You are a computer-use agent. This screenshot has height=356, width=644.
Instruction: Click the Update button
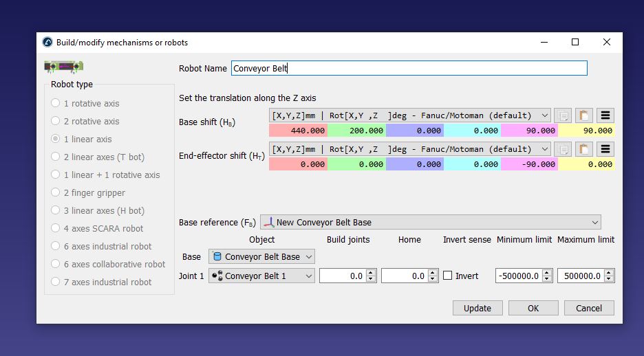[477, 308]
